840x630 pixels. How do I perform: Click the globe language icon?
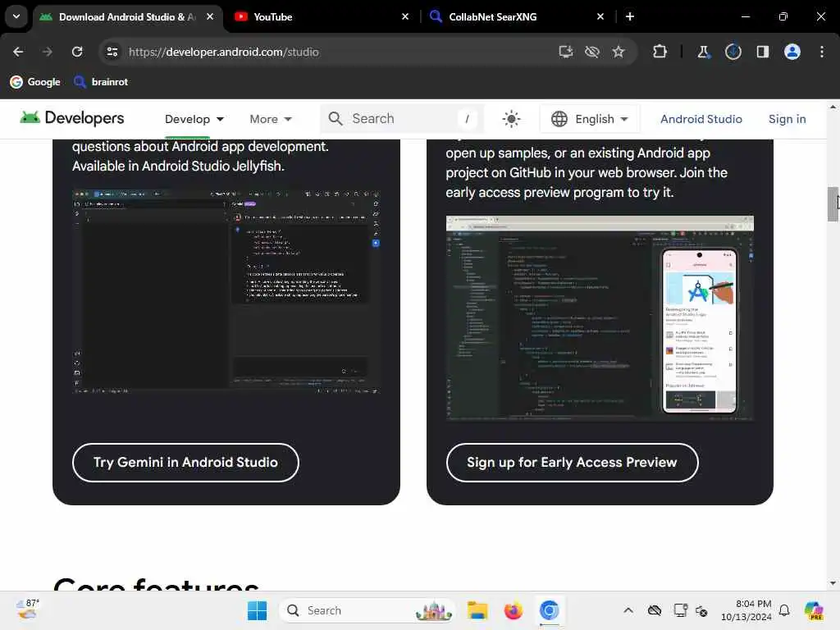(559, 119)
